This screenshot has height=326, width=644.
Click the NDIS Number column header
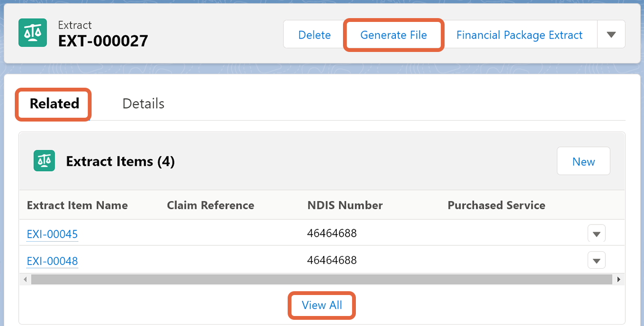[x=345, y=205]
